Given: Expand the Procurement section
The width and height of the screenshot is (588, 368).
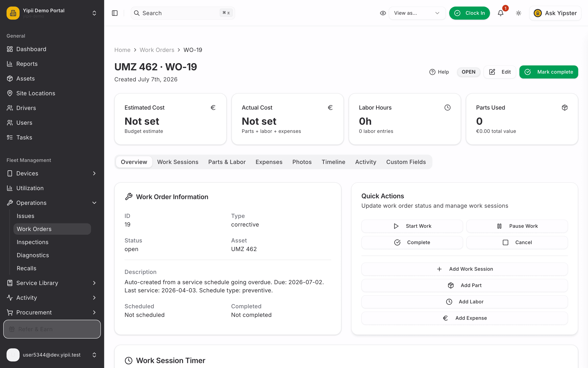Looking at the screenshot, I should [x=52, y=312].
